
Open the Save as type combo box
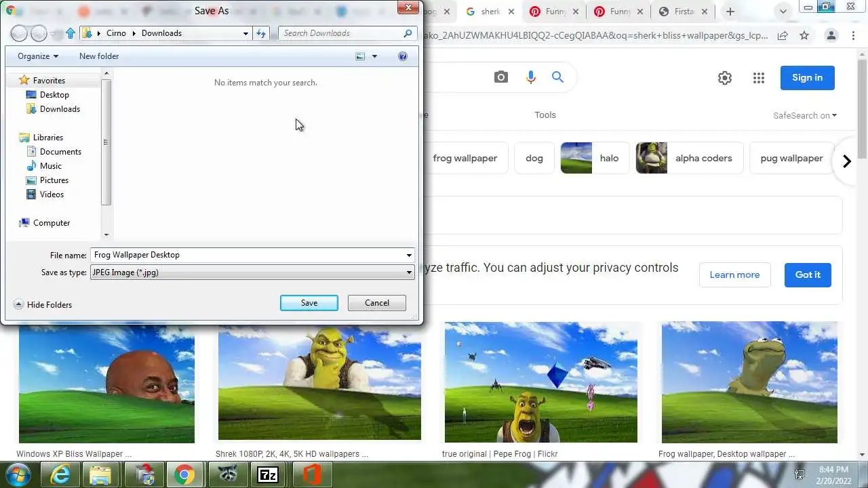pos(252,272)
